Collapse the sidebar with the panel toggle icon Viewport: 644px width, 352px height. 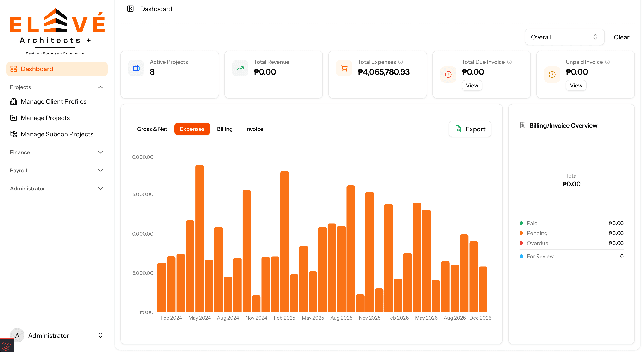(x=130, y=9)
